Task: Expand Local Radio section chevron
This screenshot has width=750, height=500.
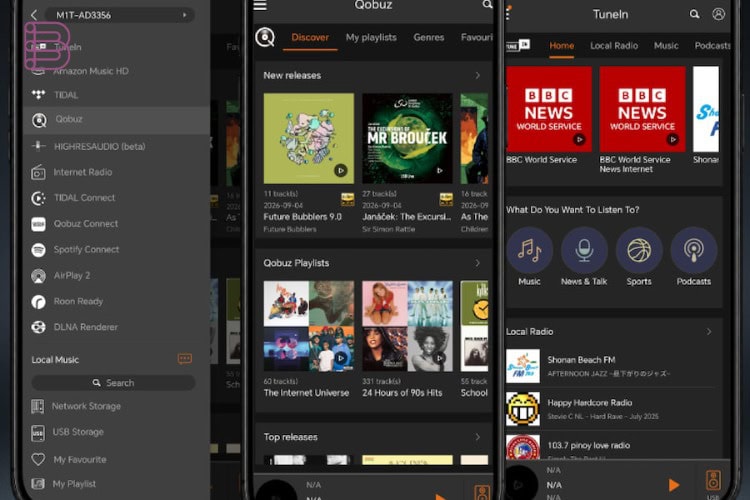Action: 709,332
